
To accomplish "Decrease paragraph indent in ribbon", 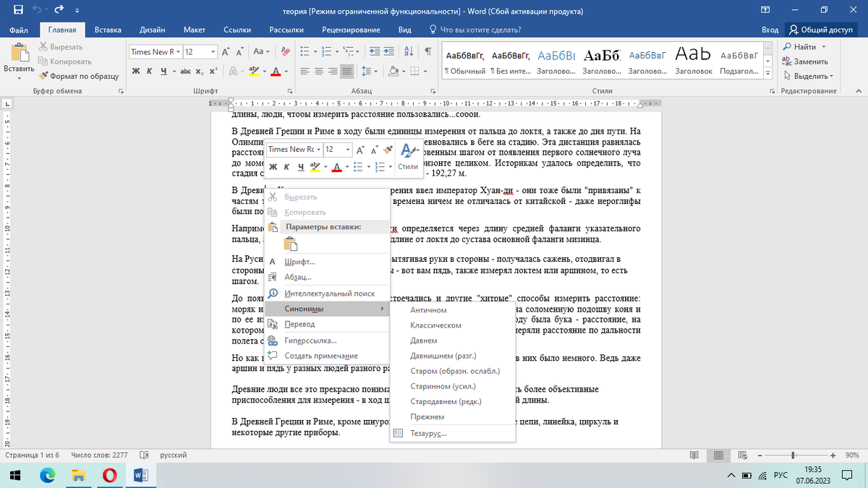I will 375,52.
